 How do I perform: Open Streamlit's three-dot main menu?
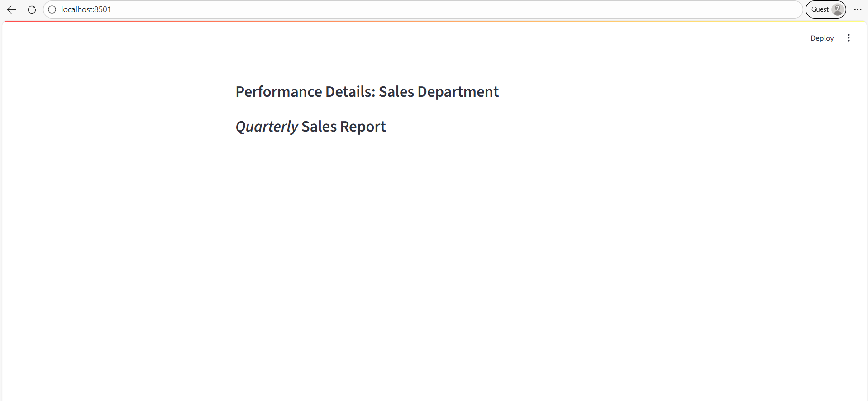849,38
